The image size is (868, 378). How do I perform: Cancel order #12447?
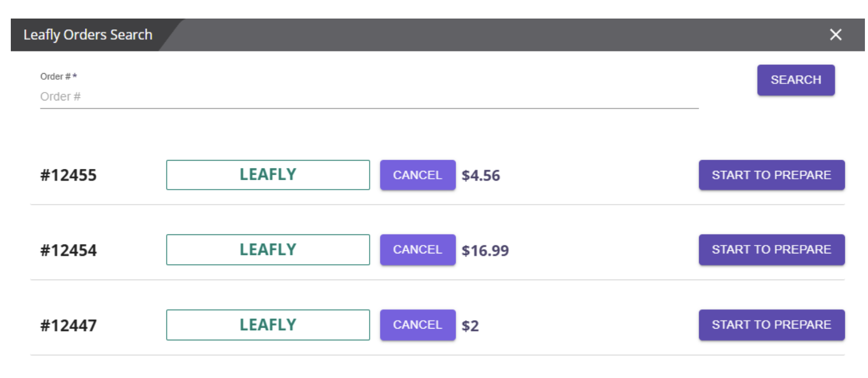[418, 325]
